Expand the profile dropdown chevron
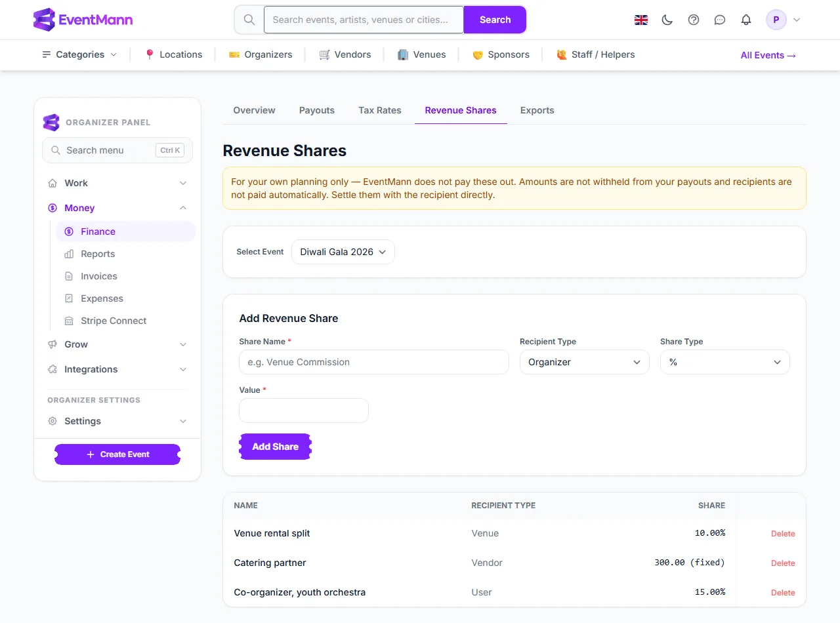The width and height of the screenshot is (840, 623). click(797, 20)
